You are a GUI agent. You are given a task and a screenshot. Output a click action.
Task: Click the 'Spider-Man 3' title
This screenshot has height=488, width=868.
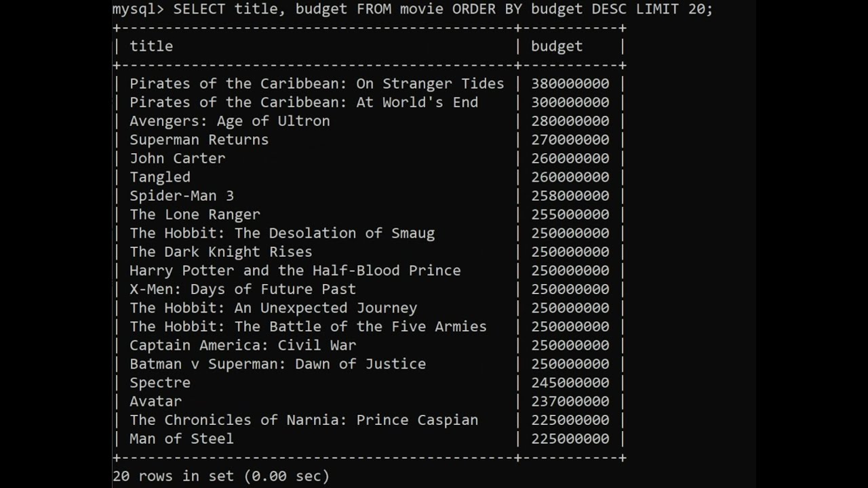click(x=181, y=196)
